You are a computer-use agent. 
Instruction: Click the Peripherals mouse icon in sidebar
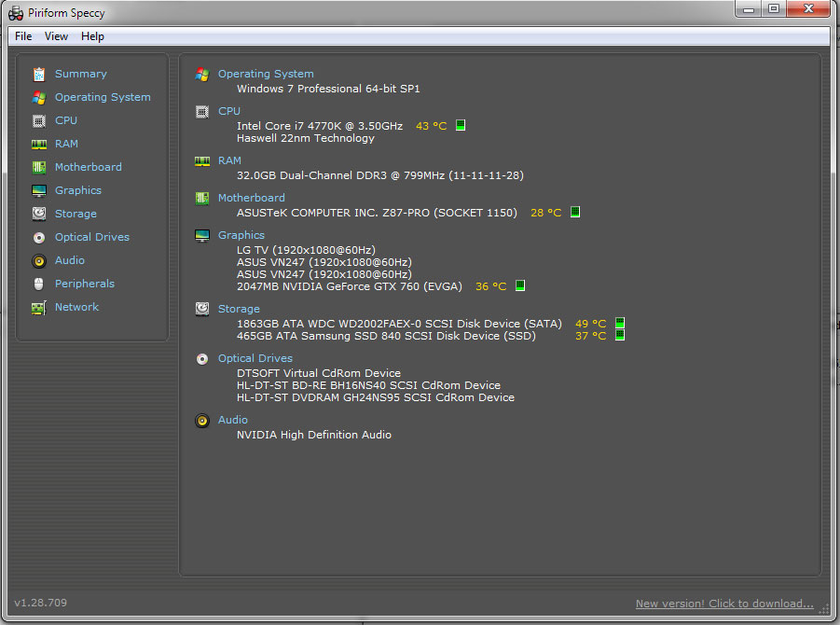click(38, 285)
